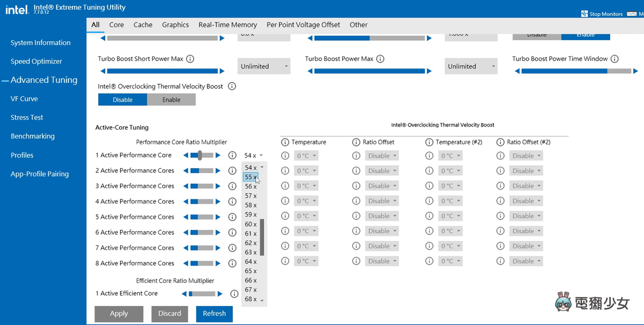Open Turbo Boost Power Max Unlimited dropdown

(x=471, y=66)
